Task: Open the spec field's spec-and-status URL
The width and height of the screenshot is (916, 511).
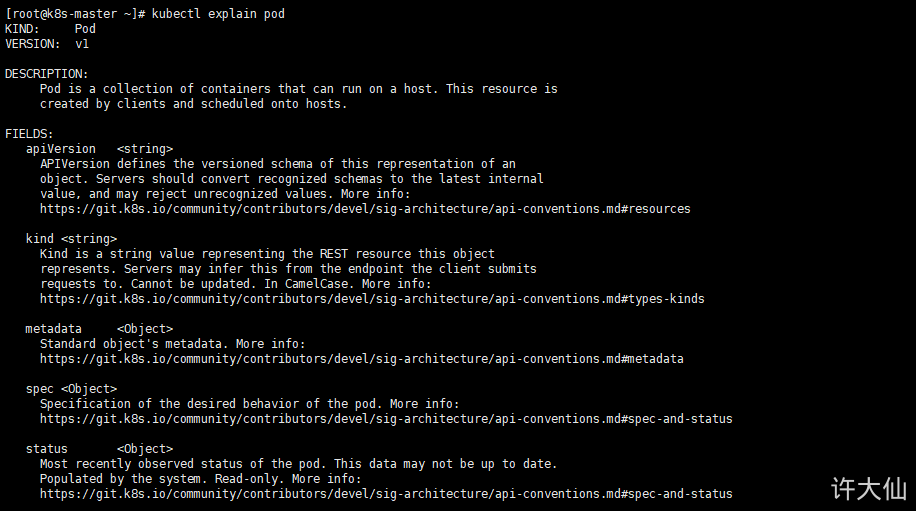Action: point(386,419)
